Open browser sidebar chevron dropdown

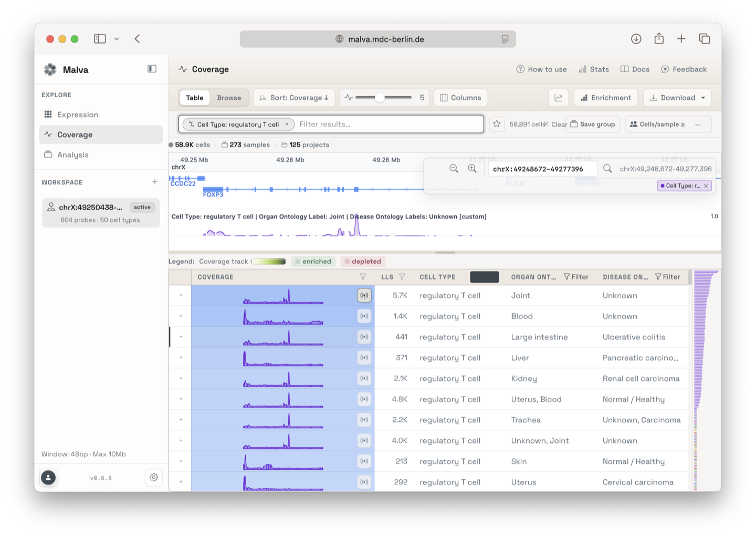point(117,38)
